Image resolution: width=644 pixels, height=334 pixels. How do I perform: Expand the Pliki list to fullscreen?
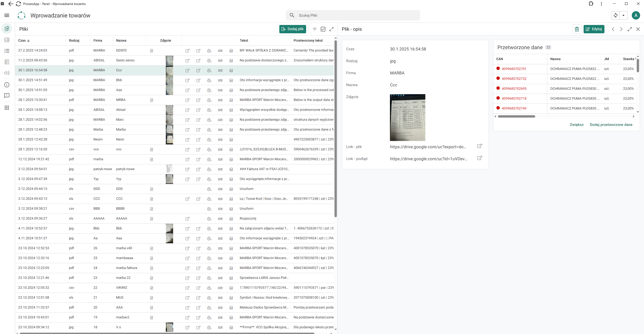[x=331, y=29]
